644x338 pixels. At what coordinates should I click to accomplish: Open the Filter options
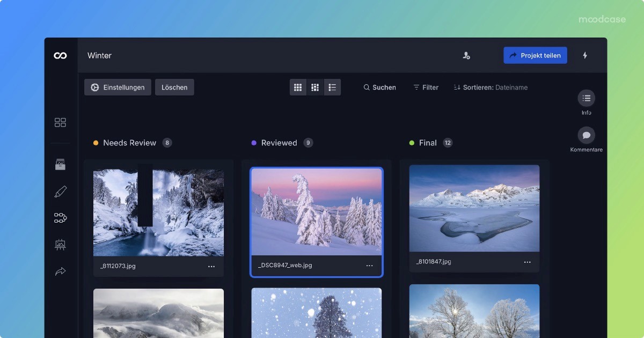426,87
